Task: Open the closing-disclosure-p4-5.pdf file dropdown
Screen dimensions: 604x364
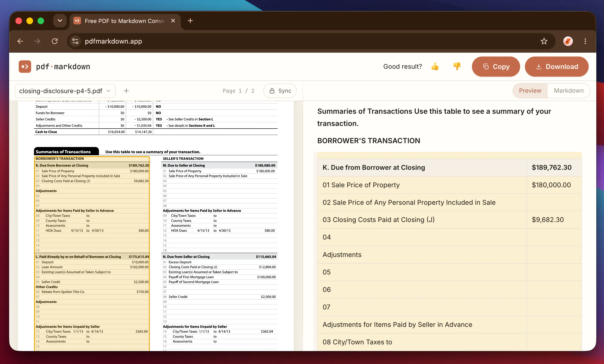Action: (65, 91)
